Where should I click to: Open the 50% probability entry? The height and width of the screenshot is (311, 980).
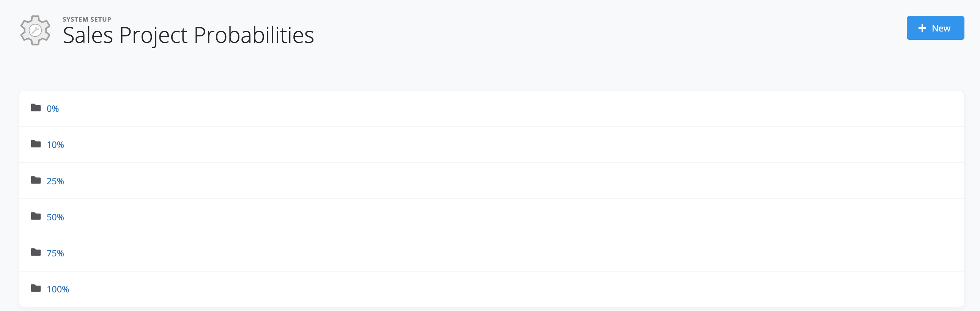pyautogui.click(x=55, y=217)
